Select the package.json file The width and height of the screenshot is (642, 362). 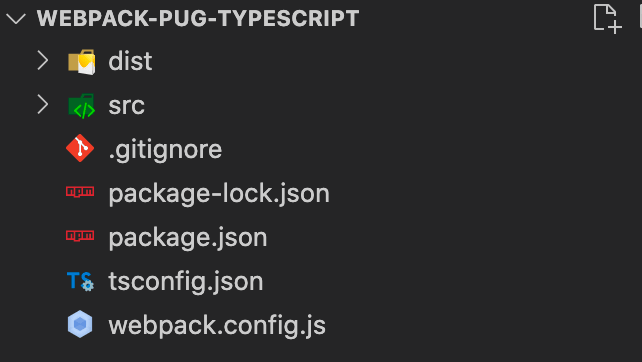[188, 238]
